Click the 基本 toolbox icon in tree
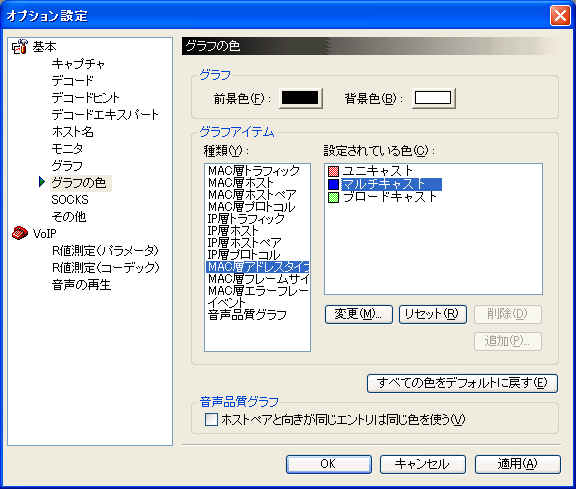Viewport: 576px width, 489px height. click(x=20, y=47)
